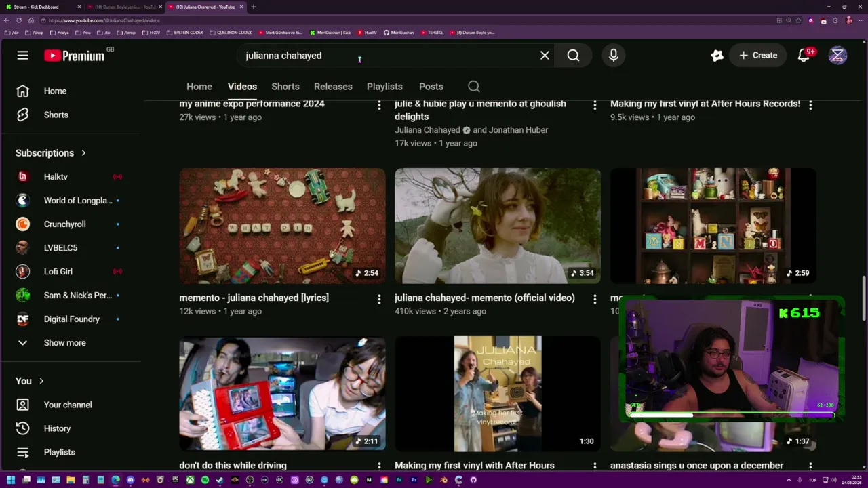Open Xbox app from the taskbar
Screen dimensions: 868x488
click(x=190, y=480)
